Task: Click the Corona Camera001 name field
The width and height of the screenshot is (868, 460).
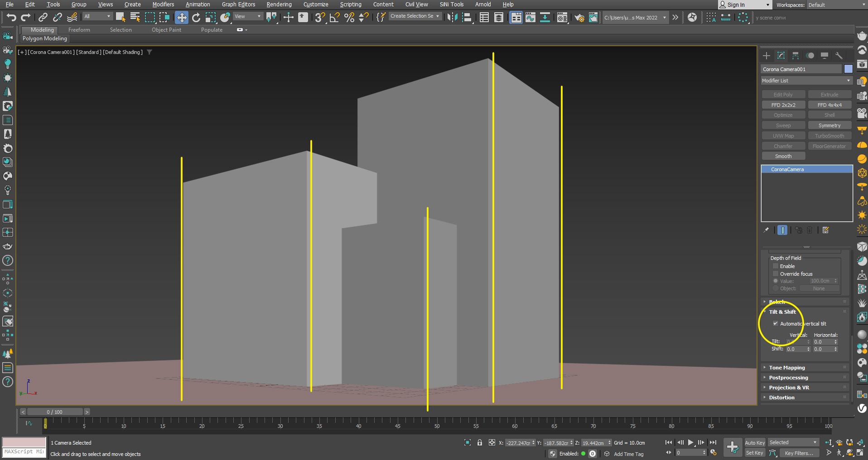Action: click(x=800, y=69)
